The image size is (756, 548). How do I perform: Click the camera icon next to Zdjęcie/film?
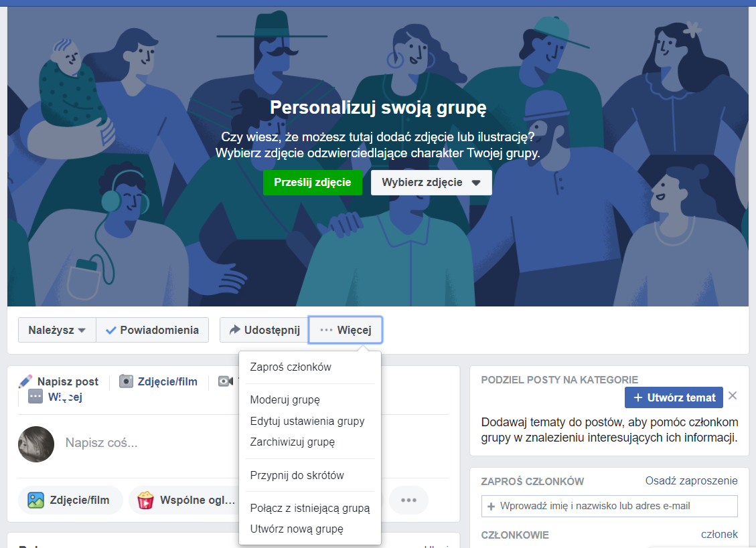pos(126,381)
